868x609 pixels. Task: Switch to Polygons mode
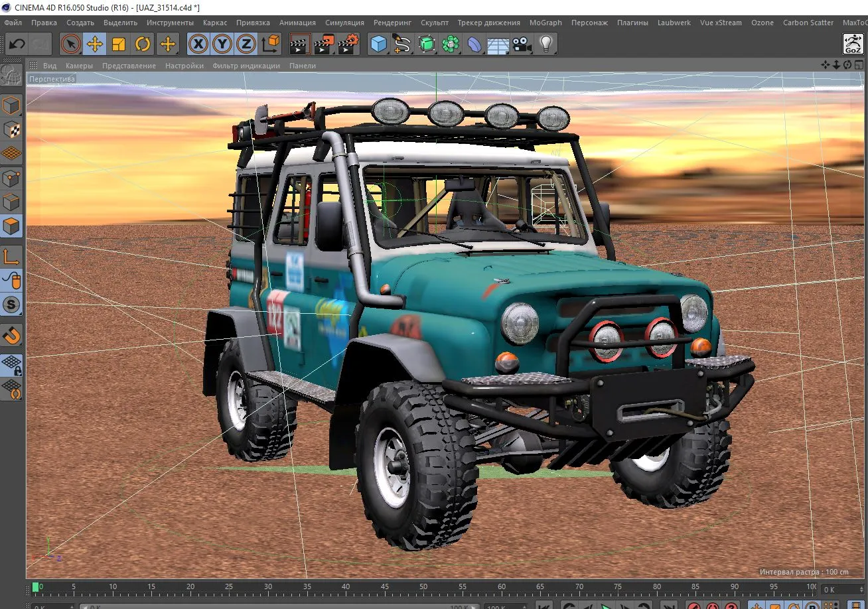[12, 226]
